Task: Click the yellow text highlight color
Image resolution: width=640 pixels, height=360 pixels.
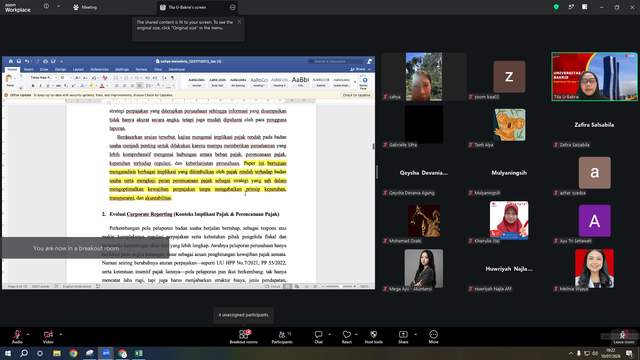Action: coord(91,86)
